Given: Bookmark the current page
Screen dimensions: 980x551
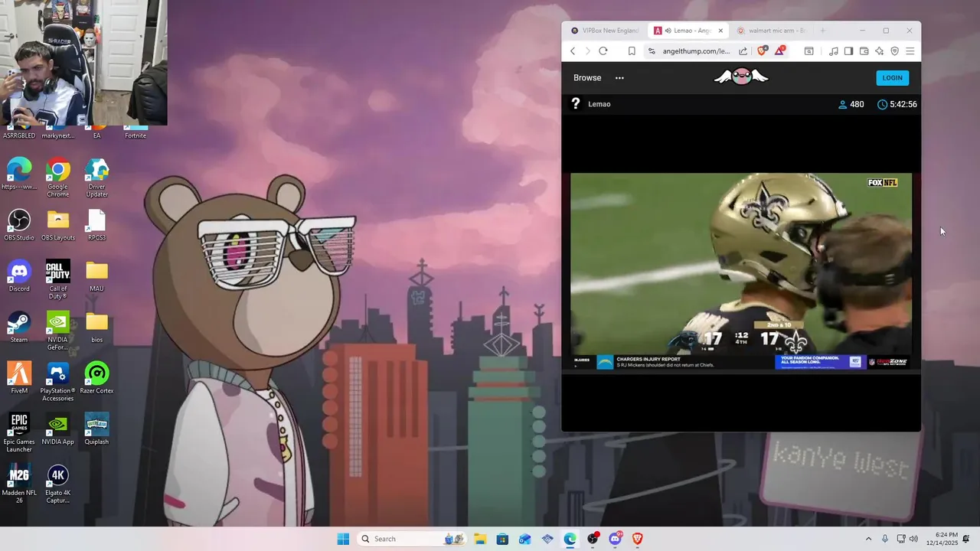Looking at the screenshot, I should [632, 51].
